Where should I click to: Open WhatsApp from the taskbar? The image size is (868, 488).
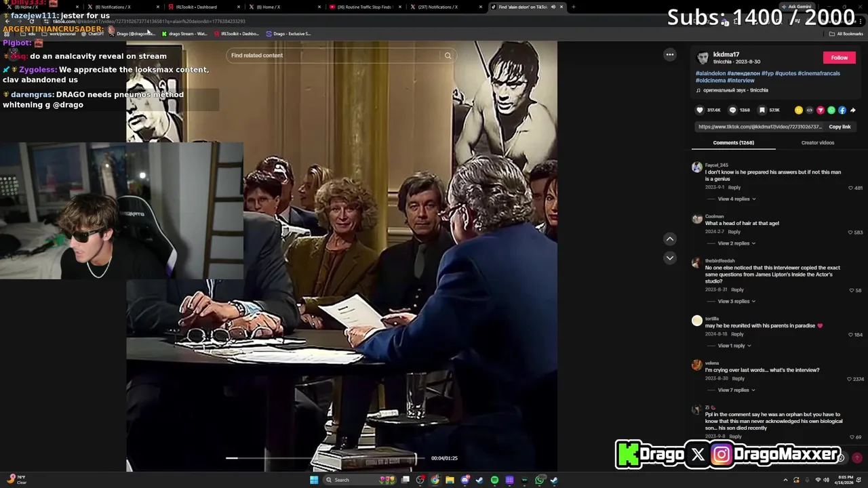[539, 480]
